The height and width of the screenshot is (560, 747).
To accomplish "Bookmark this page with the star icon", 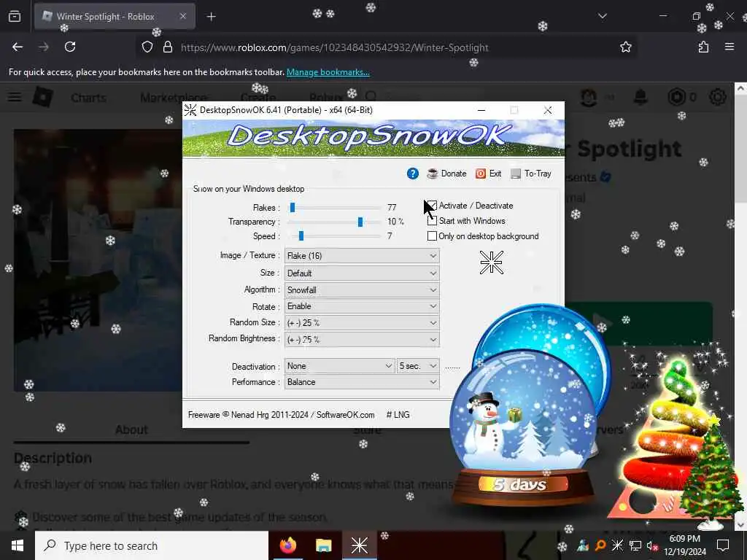I will [x=625, y=47].
